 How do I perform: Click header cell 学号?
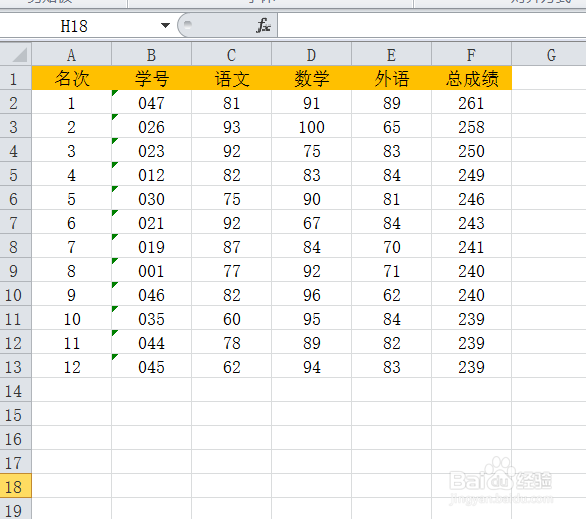tap(151, 78)
